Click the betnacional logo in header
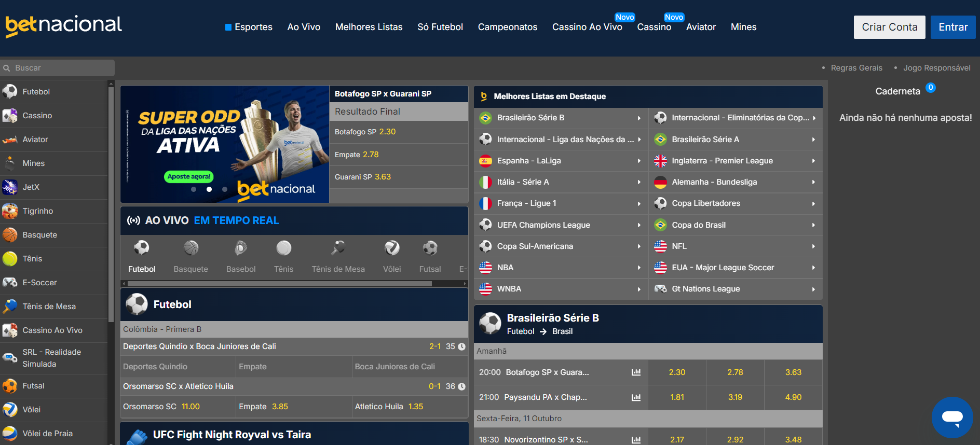980x445 pixels. (63, 26)
